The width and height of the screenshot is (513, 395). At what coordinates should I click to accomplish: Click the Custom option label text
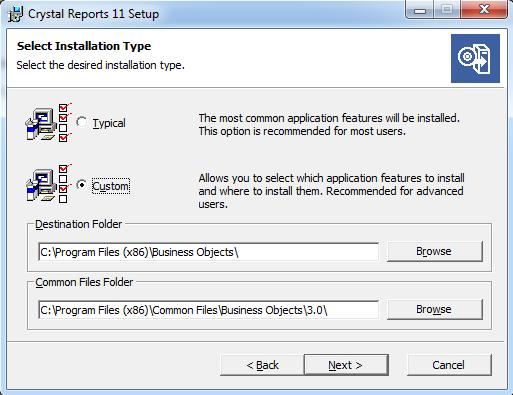[x=111, y=186]
